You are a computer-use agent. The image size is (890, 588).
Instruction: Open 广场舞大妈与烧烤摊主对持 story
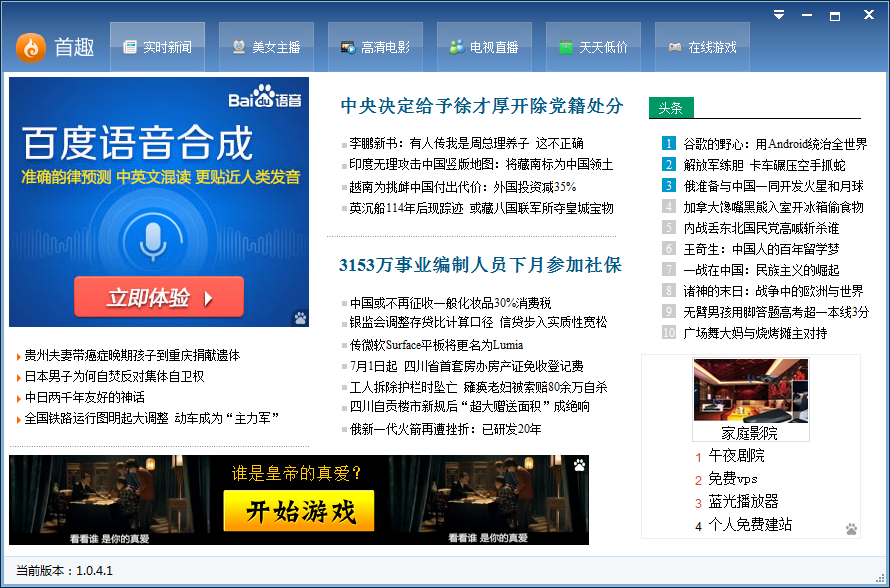point(755,333)
